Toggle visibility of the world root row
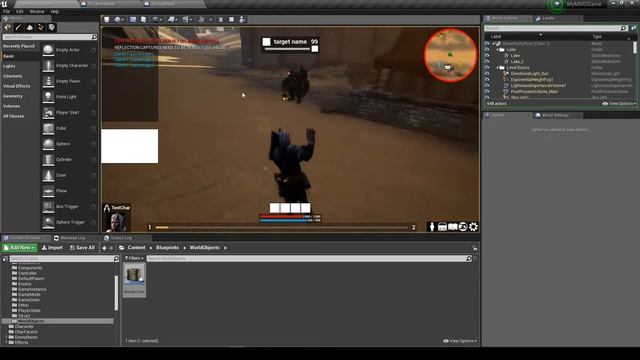640x360 pixels. (487, 43)
